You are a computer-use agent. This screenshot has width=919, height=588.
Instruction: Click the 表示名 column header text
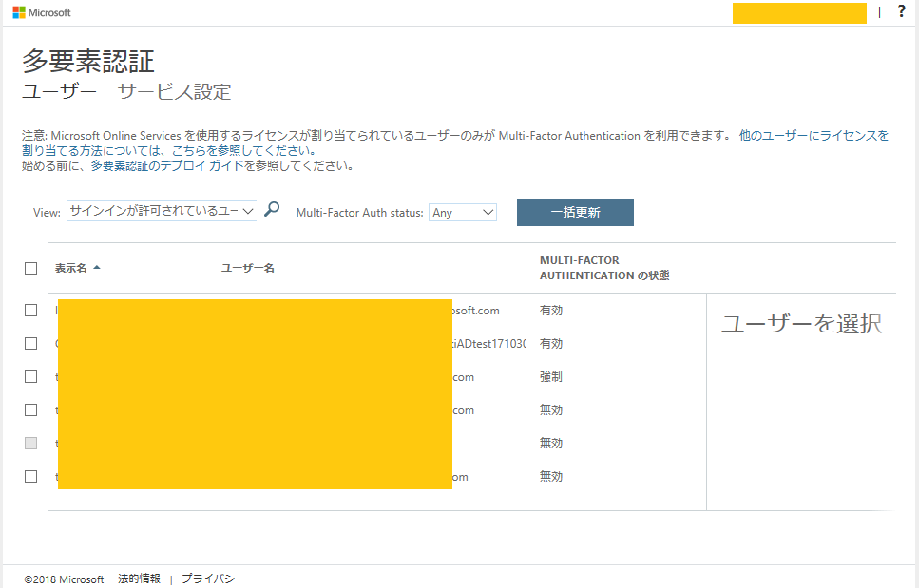[71, 268]
